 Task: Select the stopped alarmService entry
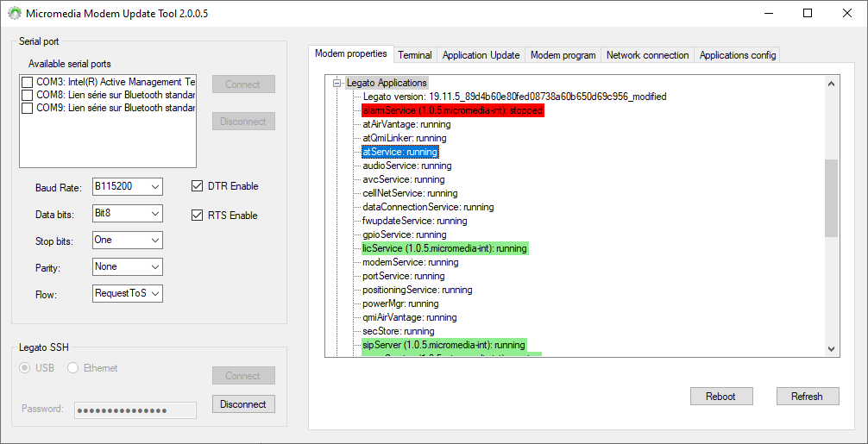click(452, 110)
